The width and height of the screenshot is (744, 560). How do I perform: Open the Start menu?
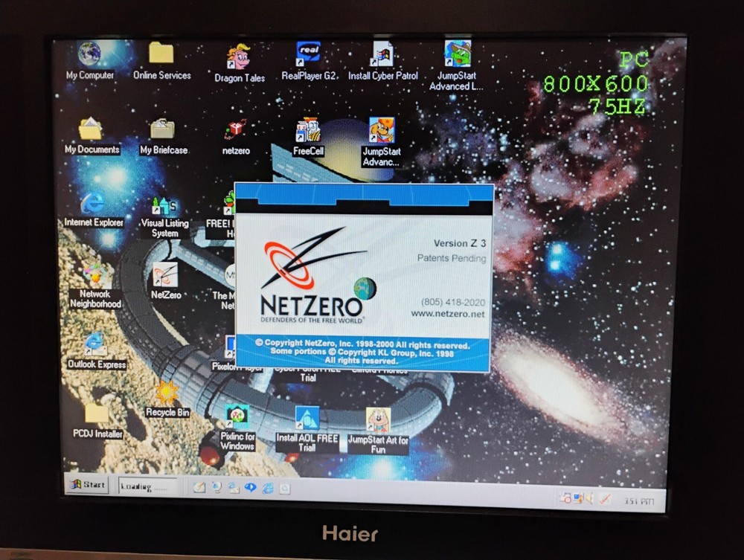pos(87,485)
